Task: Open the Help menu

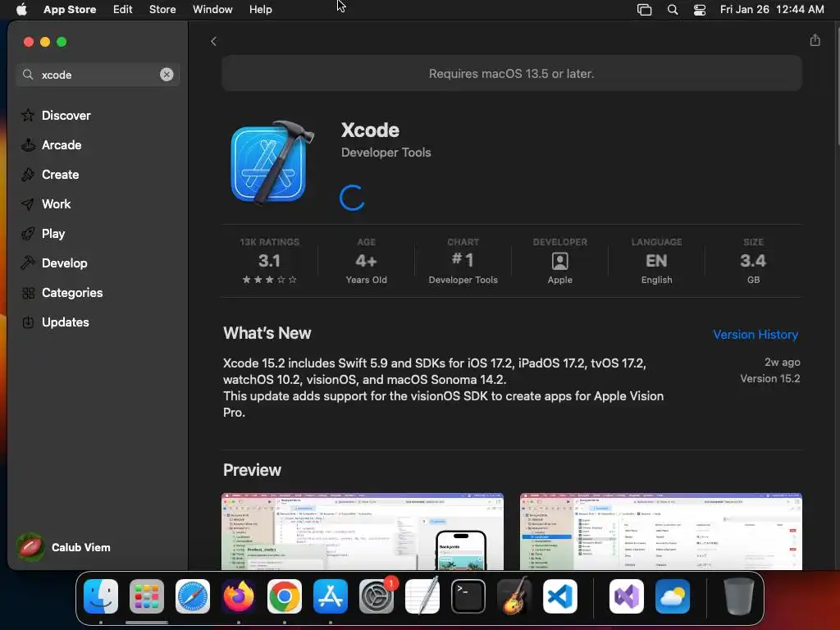Action: [260, 9]
